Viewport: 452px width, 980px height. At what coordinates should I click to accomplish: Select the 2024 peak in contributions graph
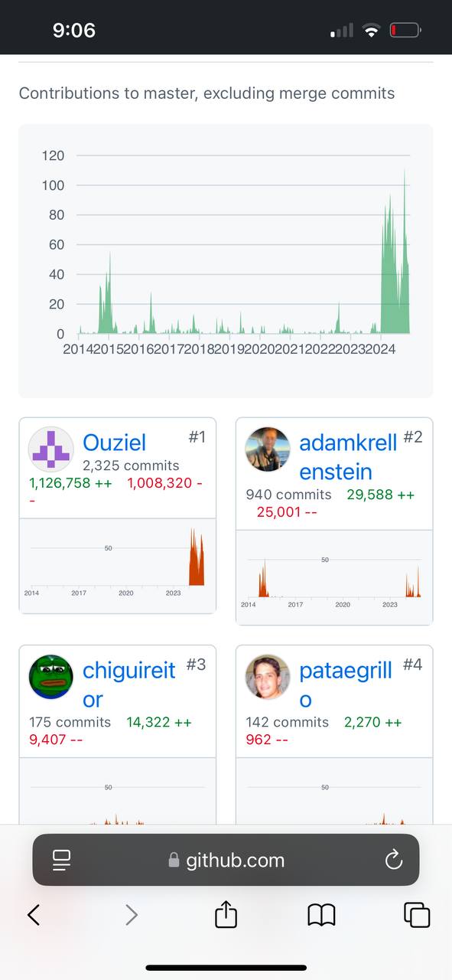point(404,172)
